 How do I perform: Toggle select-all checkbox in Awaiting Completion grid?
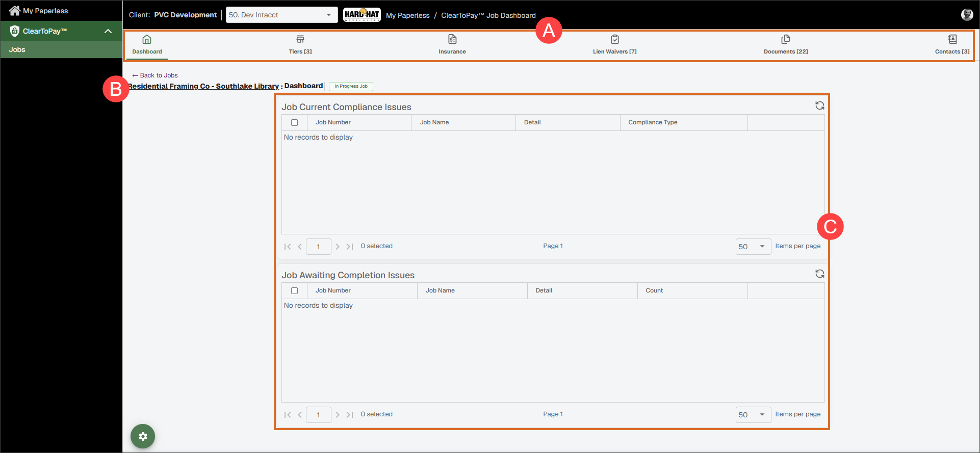tap(294, 290)
